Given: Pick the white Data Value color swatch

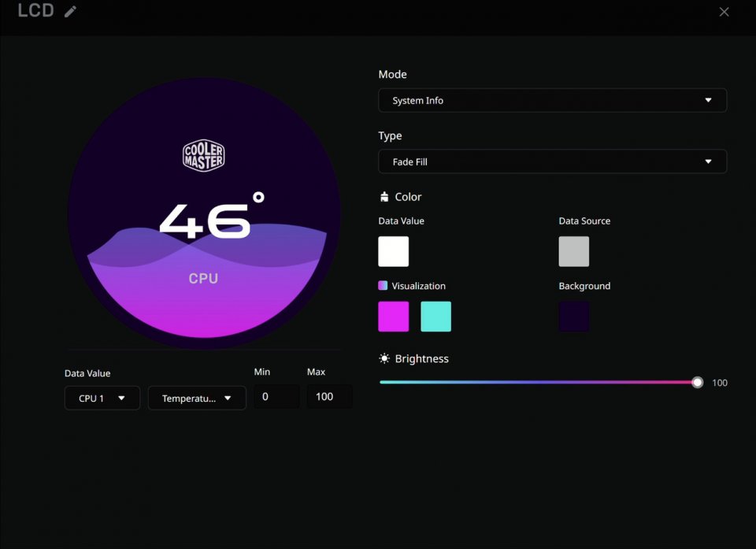Looking at the screenshot, I should click(394, 252).
